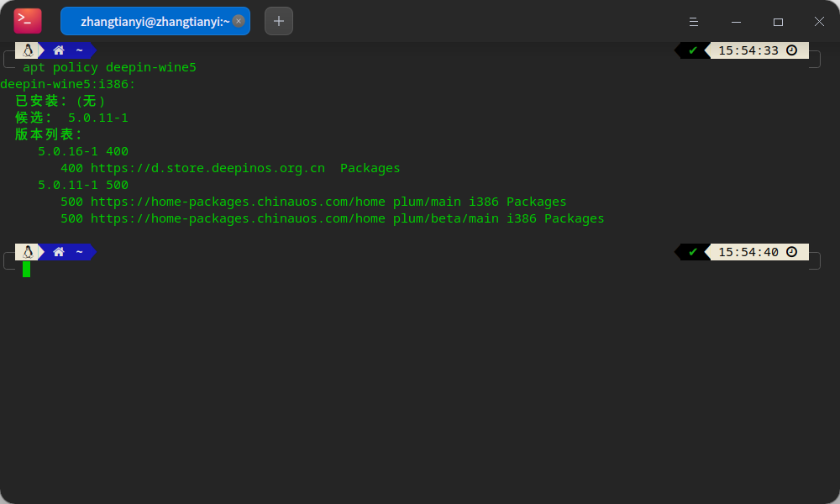Click the home icon in second prompt
This screenshot has width=840, height=504.
59,252
